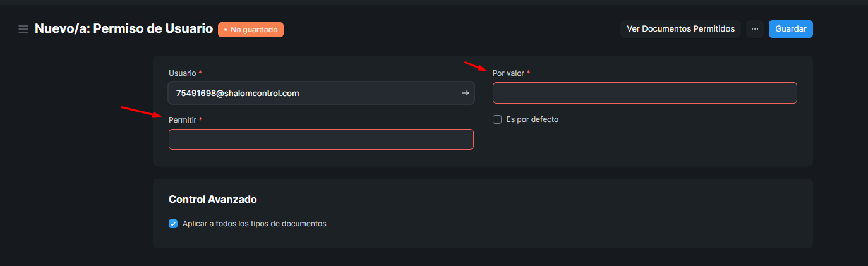The image size is (868, 266).
Task: Click the Por valor field label
Action: coord(508,73)
